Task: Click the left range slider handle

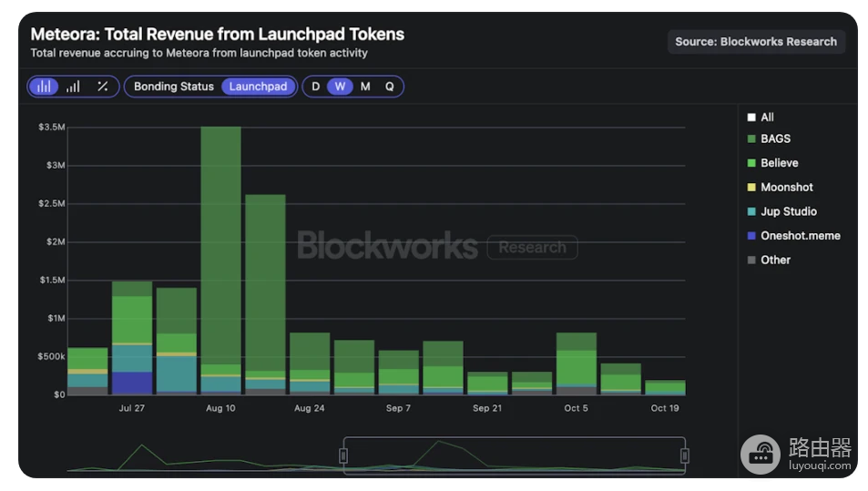Action: point(343,455)
